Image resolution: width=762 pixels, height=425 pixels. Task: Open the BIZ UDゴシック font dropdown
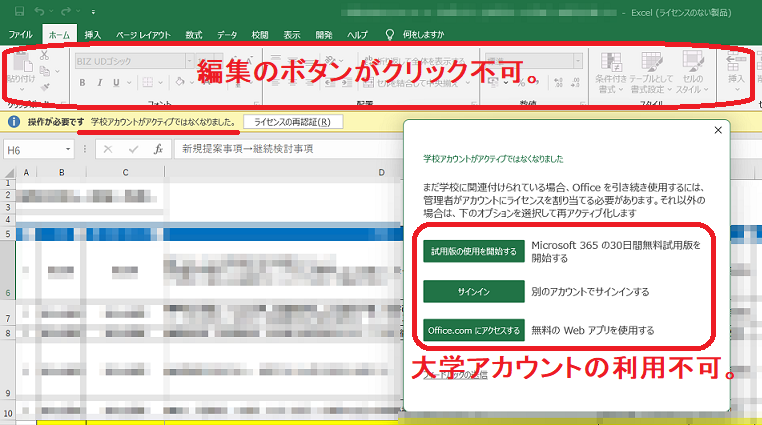(189, 61)
